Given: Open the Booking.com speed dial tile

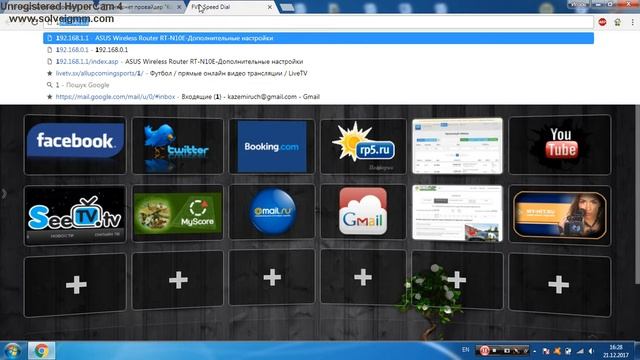Looking at the screenshot, I should click(x=272, y=146).
